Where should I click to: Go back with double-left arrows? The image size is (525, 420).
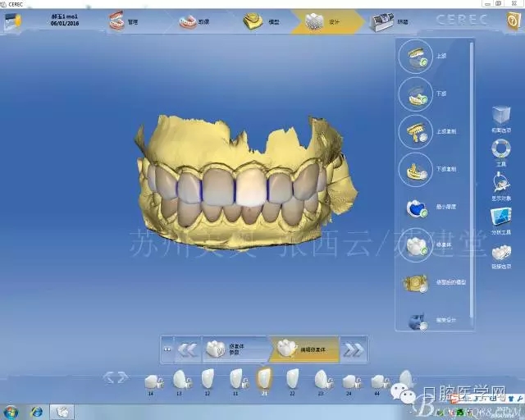(188, 350)
